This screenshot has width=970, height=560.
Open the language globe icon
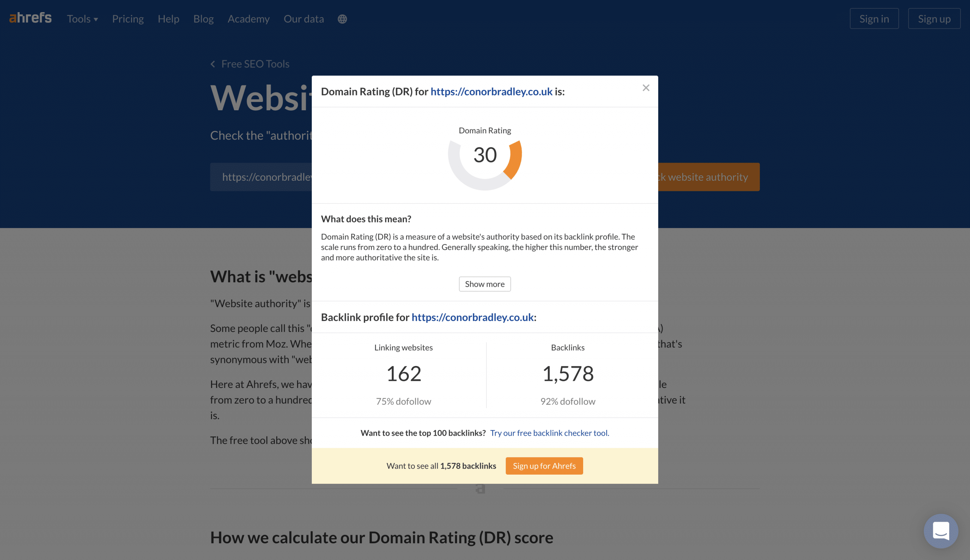pos(342,19)
